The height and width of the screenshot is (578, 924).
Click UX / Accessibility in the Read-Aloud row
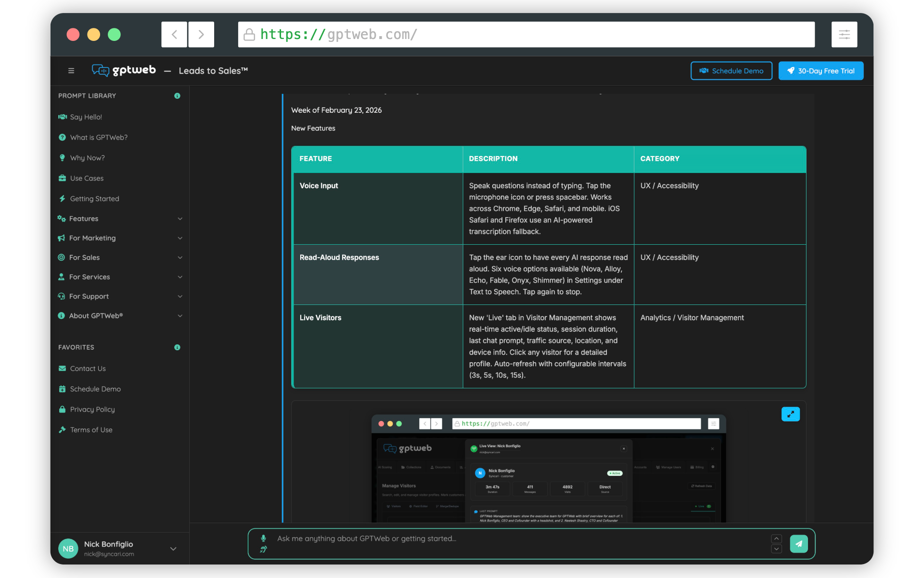(x=669, y=258)
